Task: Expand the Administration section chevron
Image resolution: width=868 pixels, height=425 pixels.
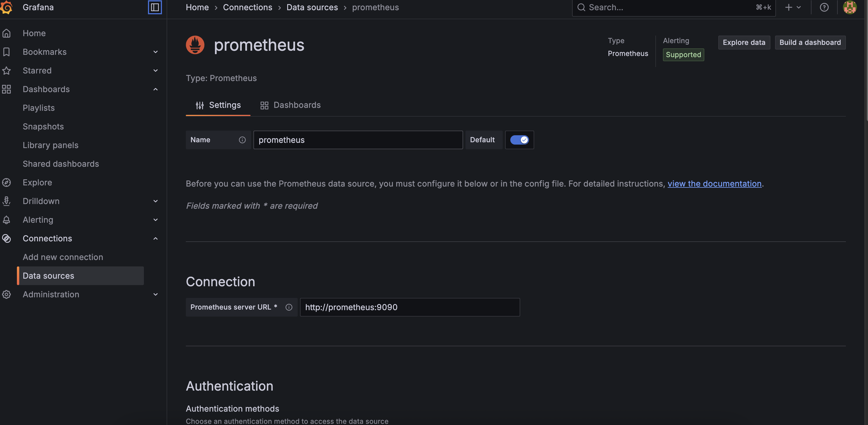Action: pyautogui.click(x=155, y=294)
